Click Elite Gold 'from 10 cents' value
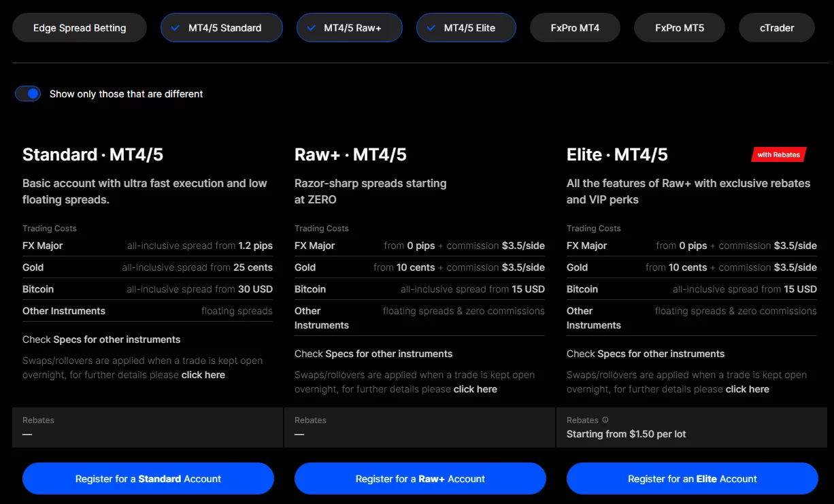This screenshot has height=504, width=834. (676, 267)
